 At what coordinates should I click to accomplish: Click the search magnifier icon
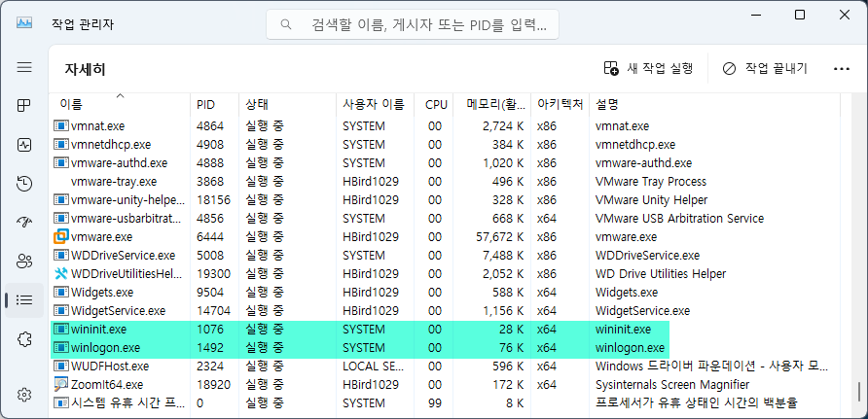(286, 24)
